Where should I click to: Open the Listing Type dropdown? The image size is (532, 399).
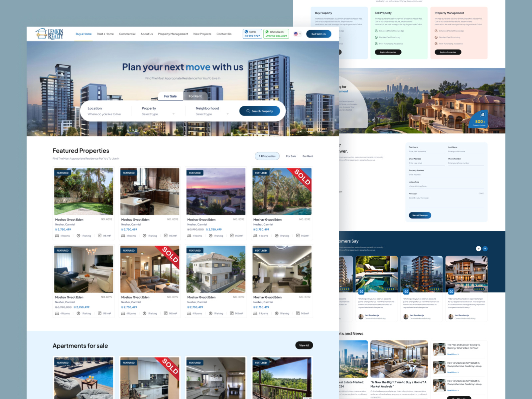point(447,186)
